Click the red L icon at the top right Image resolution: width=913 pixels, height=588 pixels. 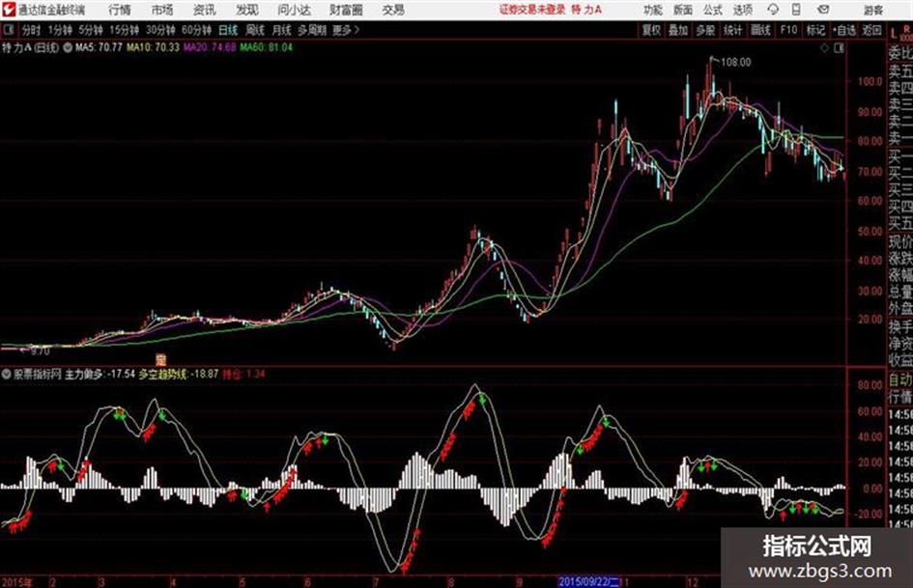(x=894, y=34)
